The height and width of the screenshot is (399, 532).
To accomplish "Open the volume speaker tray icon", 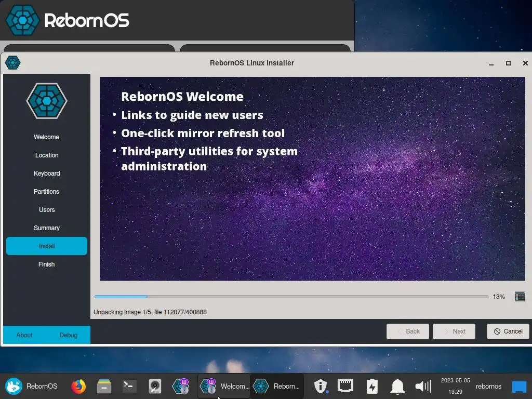I will (423, 386).
